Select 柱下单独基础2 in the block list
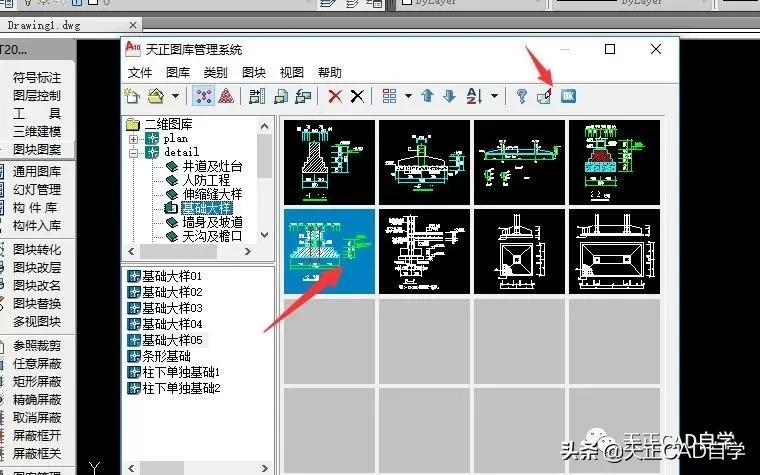 [x=181, y=388]
